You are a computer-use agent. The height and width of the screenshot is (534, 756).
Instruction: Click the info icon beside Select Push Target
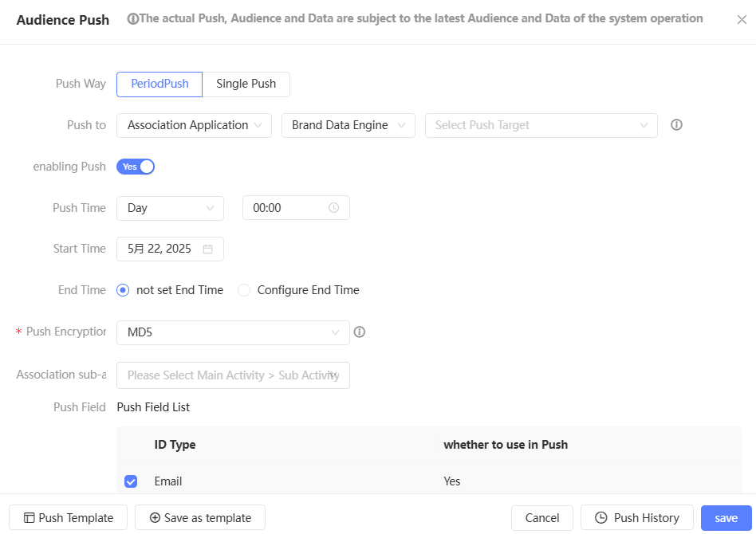tap(676, 125)
